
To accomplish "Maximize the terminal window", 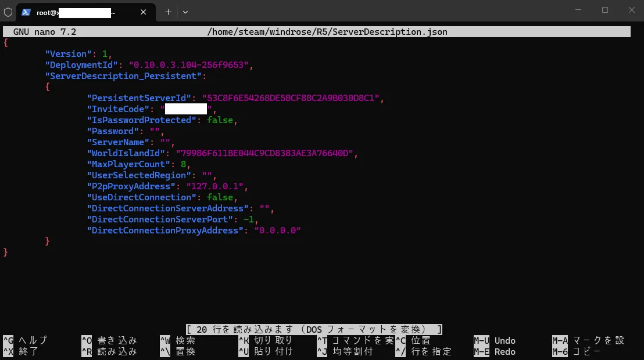I will 605,10.
